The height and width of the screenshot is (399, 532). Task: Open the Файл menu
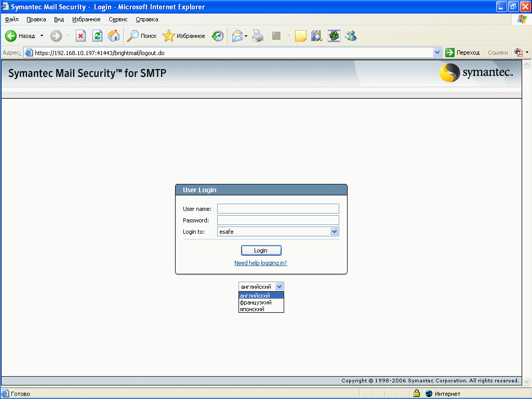coord(11,19)
